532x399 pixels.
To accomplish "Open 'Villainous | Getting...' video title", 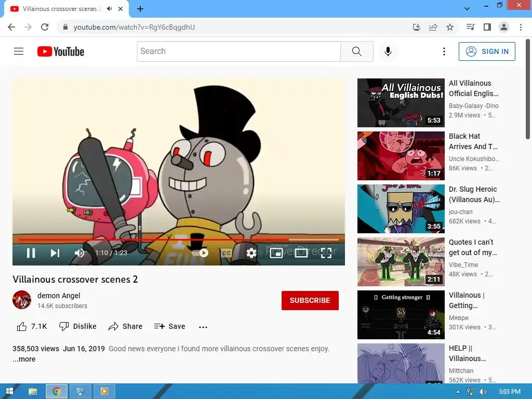I will point(467,300).
